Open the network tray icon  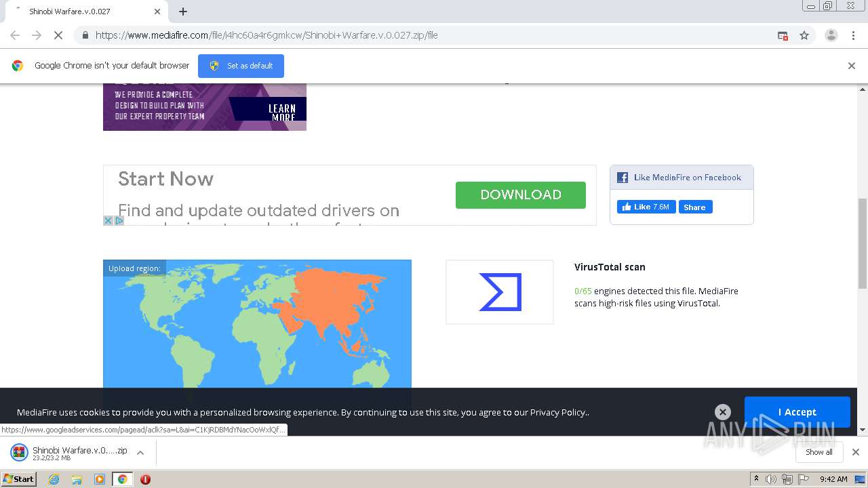coord(787,479)
